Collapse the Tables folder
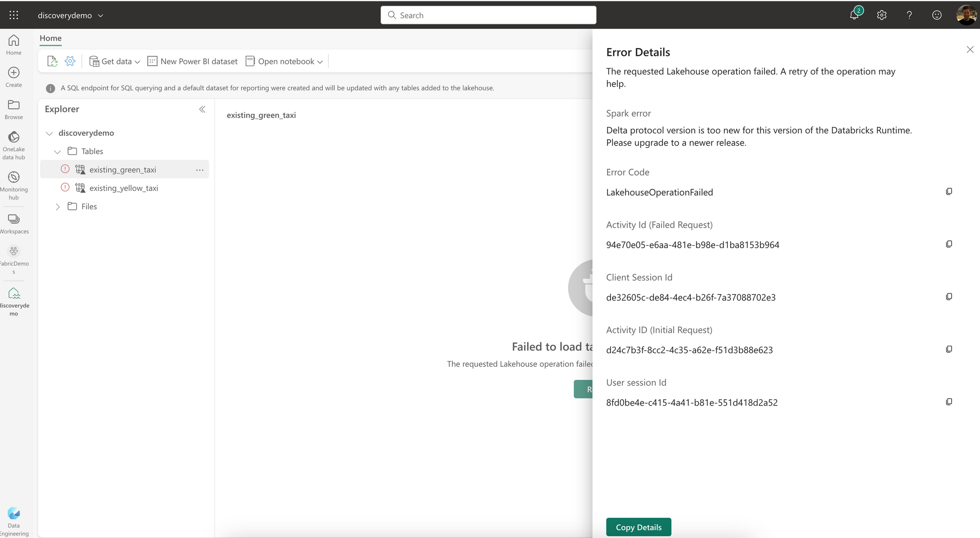The image size is (980, 538). (57, 152)
